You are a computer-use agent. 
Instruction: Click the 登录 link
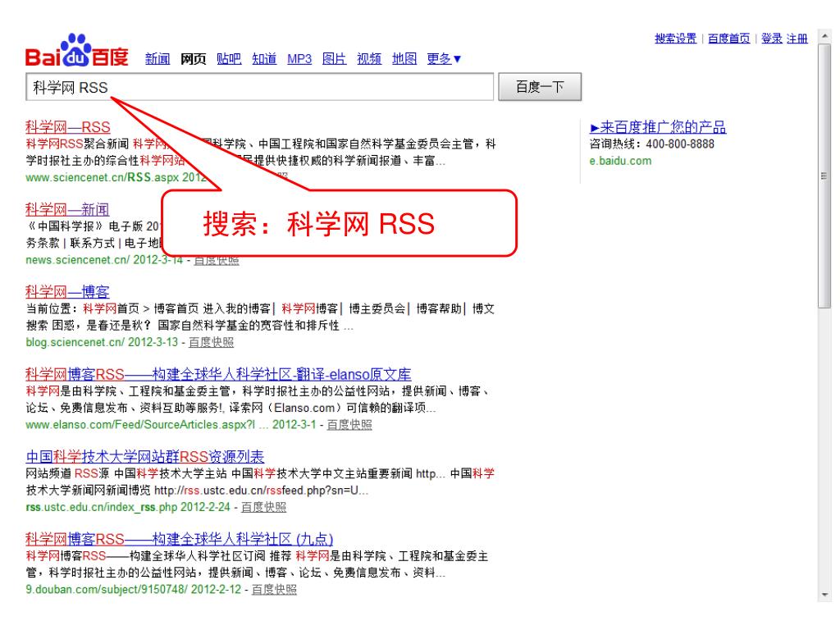pos(771,39)
